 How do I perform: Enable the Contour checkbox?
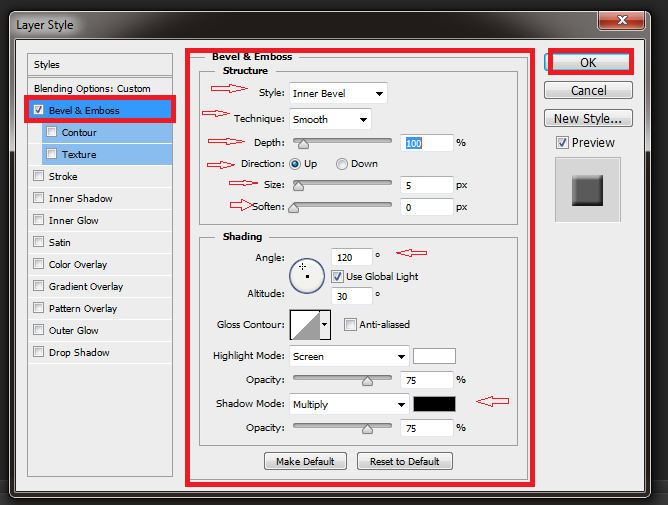click(x=51, y=132)
